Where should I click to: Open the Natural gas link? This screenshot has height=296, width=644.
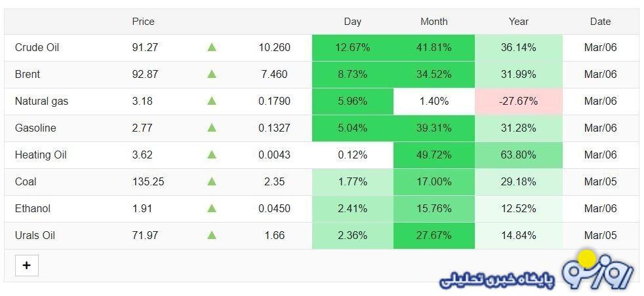[41, 102]
